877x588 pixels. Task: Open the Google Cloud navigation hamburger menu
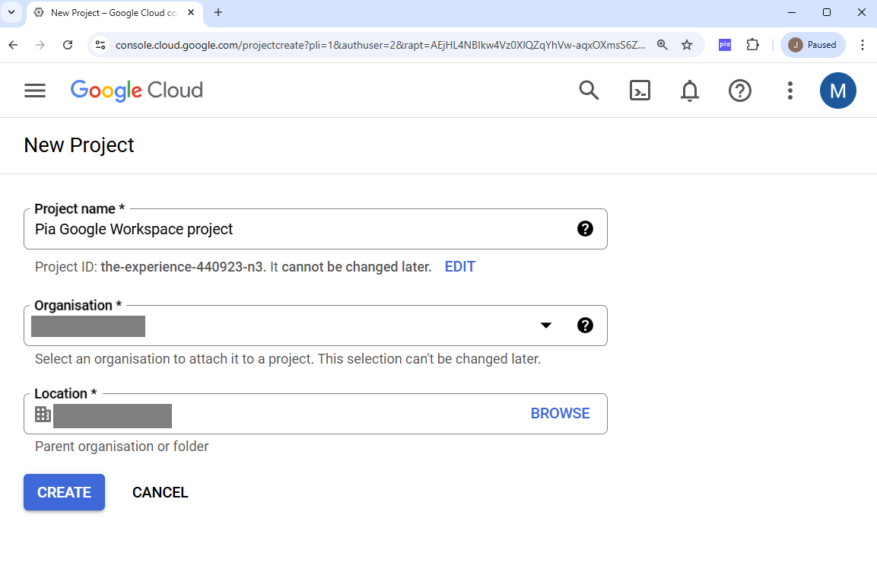click(35, 90)
